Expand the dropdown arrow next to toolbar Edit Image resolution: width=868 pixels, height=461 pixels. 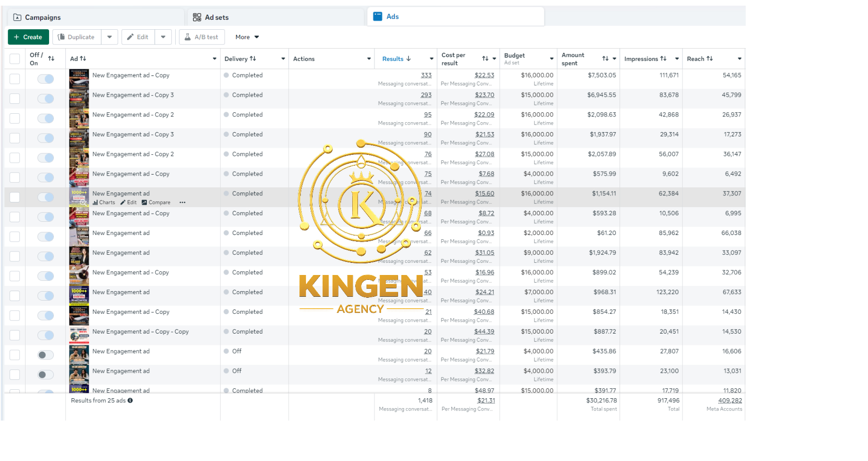coord(163,37)
